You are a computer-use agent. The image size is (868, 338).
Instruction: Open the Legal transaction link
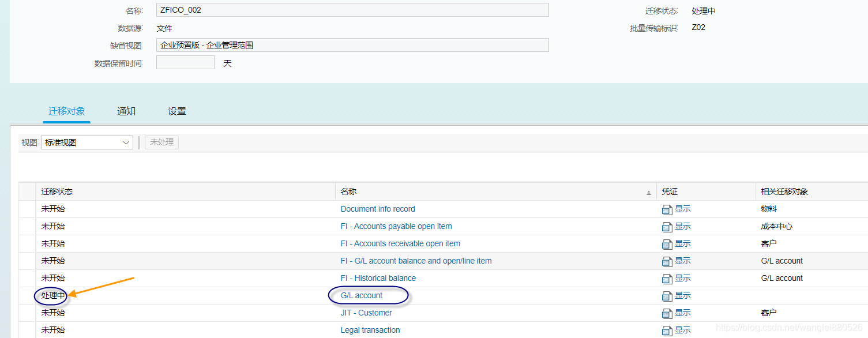(x=370, y=330)
